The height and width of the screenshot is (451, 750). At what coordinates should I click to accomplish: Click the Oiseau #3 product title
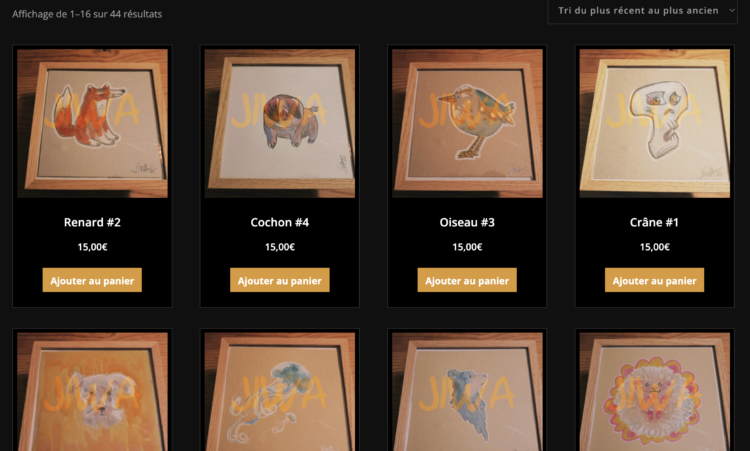(x=467, y=222)
